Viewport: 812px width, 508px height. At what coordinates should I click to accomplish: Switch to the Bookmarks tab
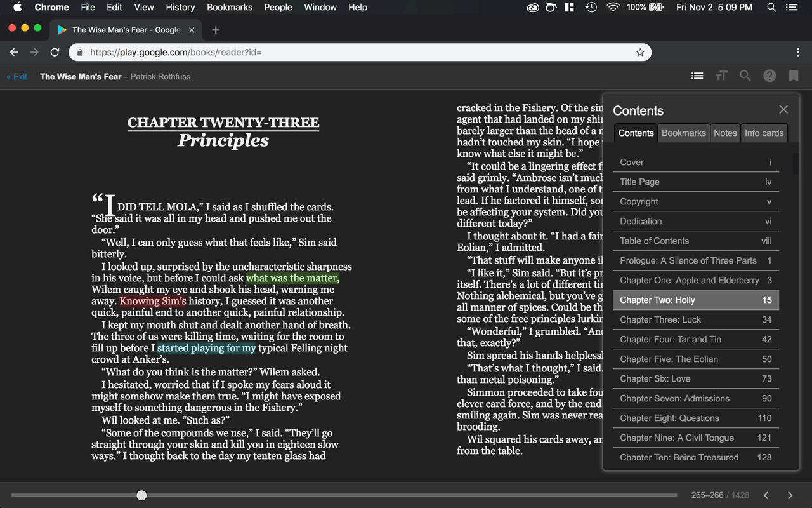(x=683, y=133)
